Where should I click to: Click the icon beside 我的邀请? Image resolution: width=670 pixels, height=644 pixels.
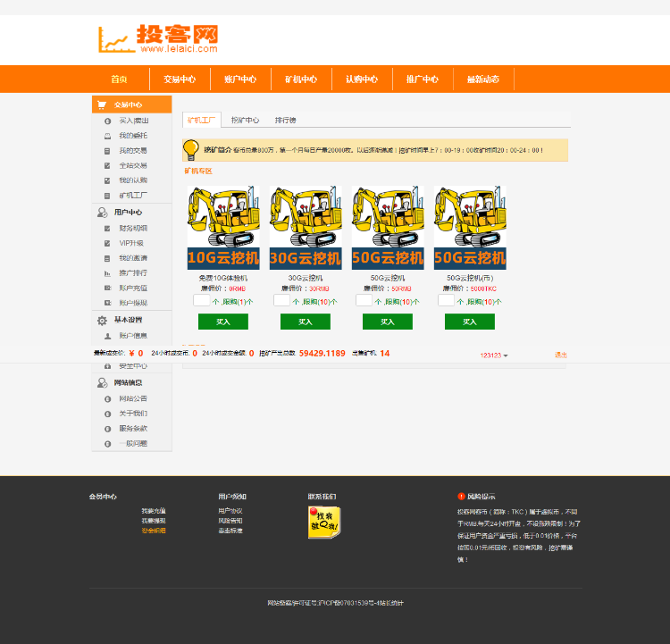point(108,258)
